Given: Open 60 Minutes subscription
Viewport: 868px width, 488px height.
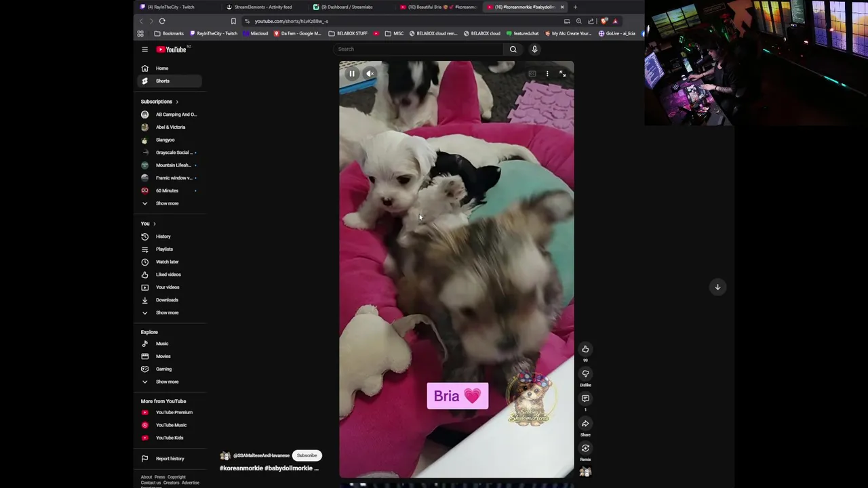Looking at the screenshot, I should coord(170,190).
